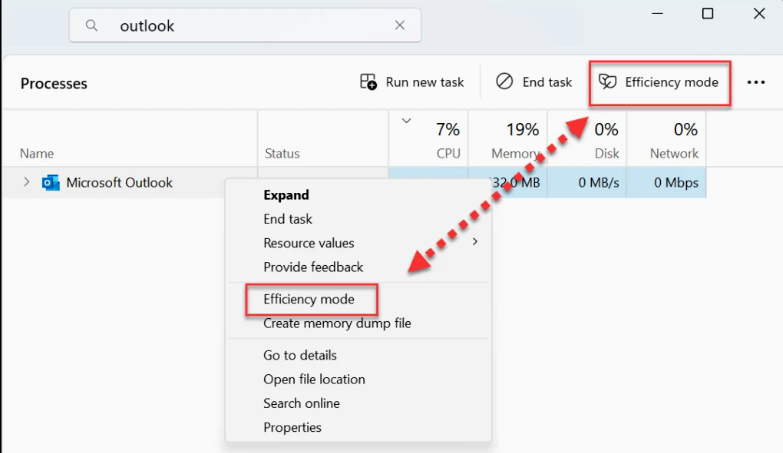Open the three-dot more options menu
Screen dimensions: 783x453
(756, 83)
